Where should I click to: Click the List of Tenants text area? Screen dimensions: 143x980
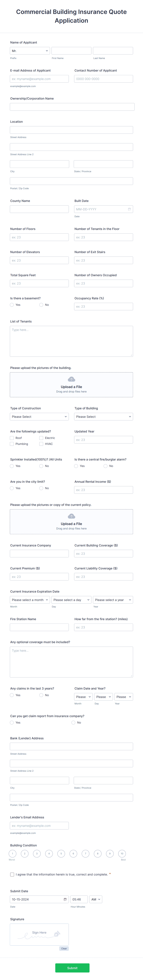point(71,341)
